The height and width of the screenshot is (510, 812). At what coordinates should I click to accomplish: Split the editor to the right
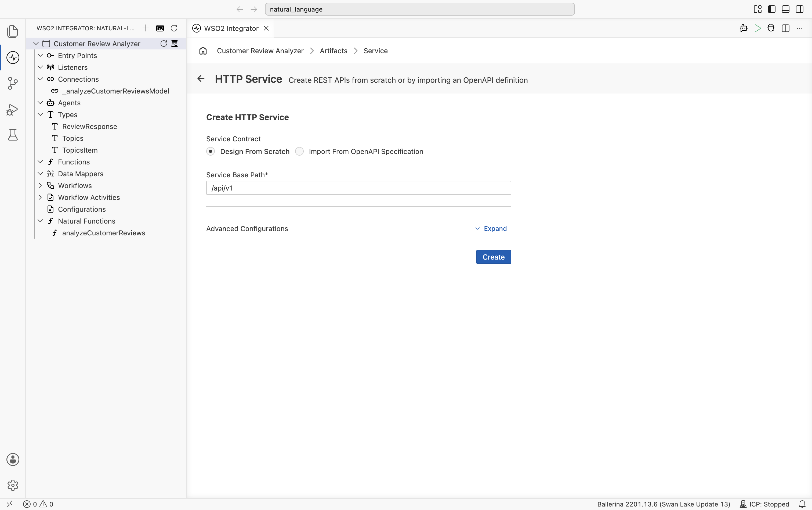785,28
